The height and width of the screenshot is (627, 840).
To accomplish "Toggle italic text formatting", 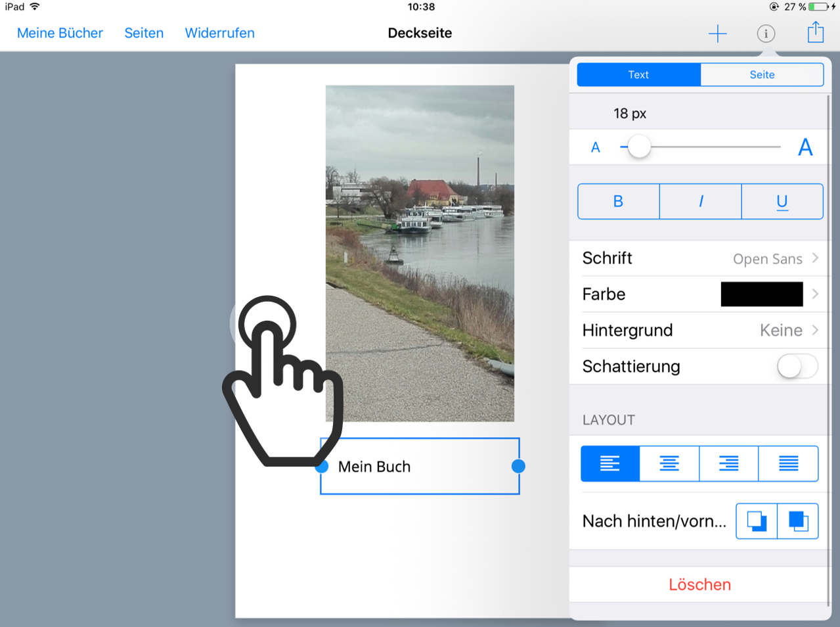I will tap(700, 201).
